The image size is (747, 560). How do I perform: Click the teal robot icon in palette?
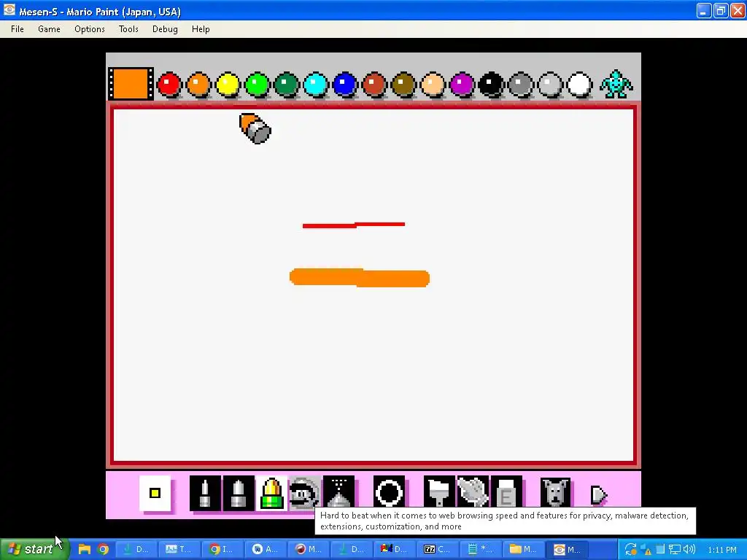coord(616,85)
